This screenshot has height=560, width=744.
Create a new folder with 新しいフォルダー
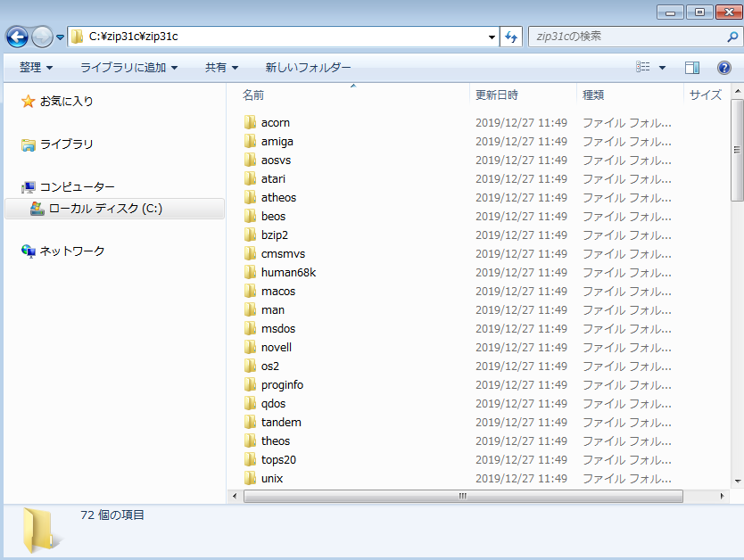[308, 68]
